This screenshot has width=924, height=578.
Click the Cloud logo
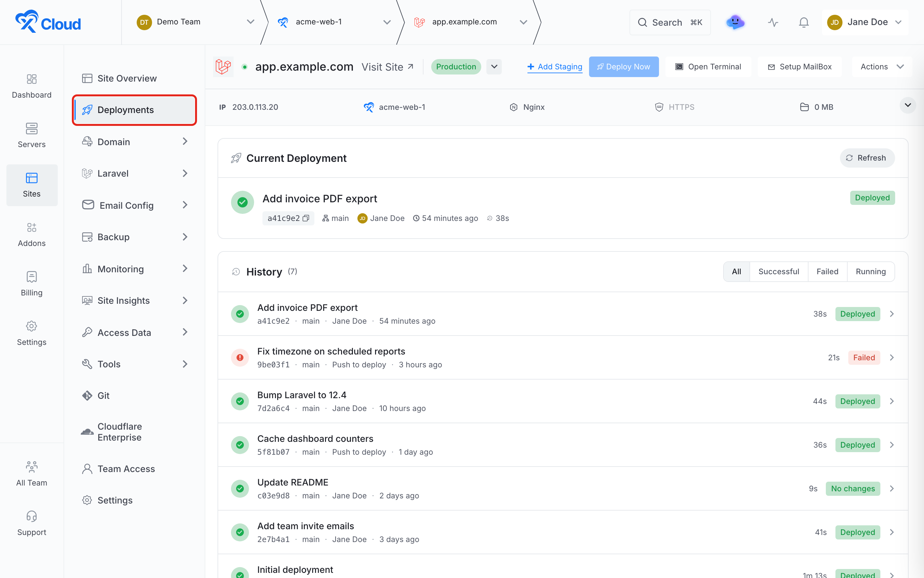tap(48, 22)
